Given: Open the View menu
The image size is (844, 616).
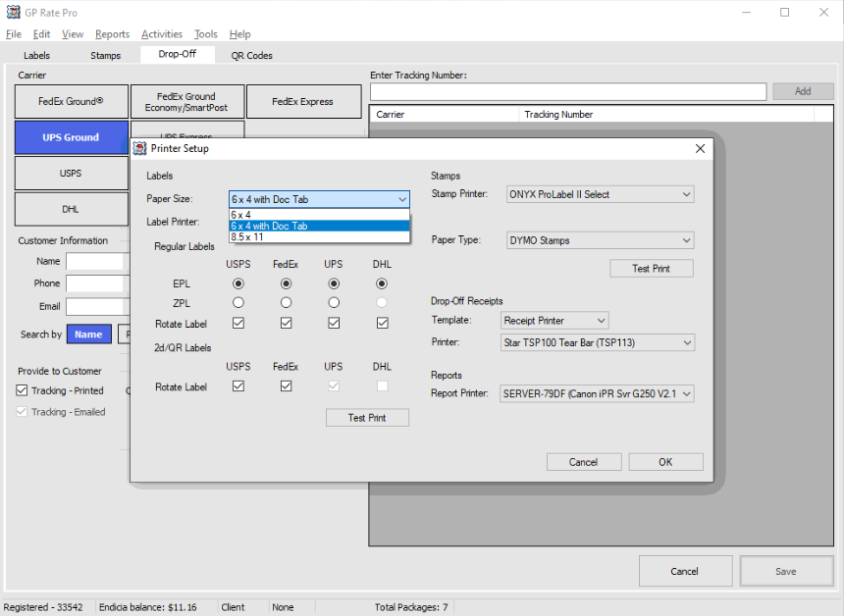Looking at the screenshot, I should click(73, 34).
